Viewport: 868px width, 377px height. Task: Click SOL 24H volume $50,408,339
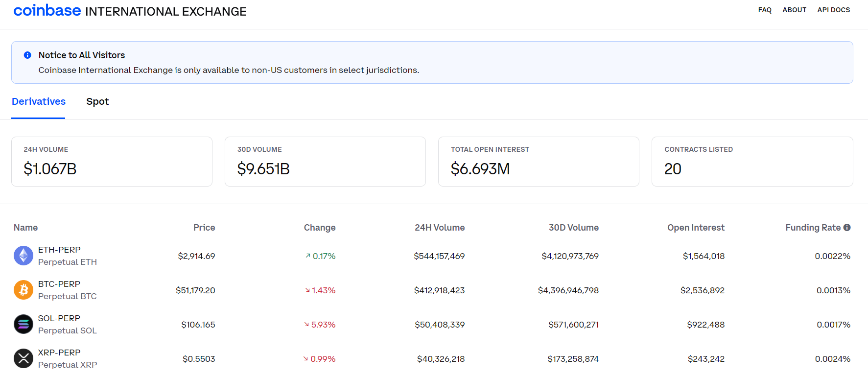pyautogui.click(x=440, y=325)
